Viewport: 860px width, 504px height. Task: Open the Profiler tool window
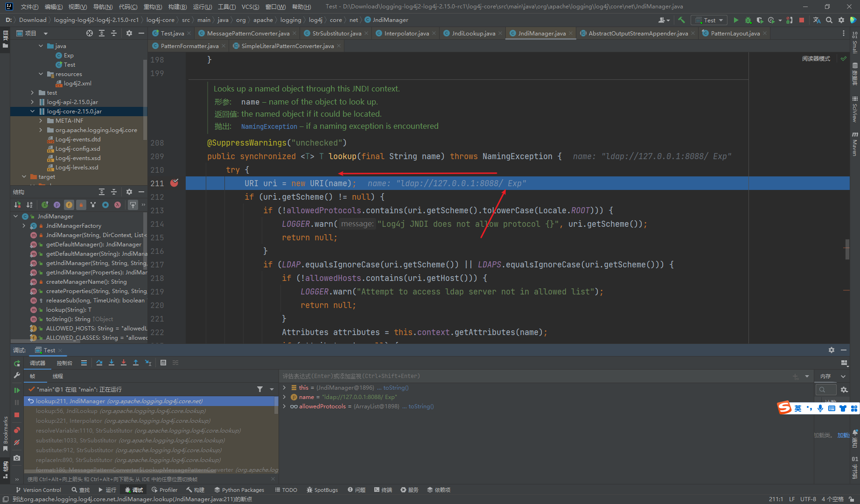165,490
